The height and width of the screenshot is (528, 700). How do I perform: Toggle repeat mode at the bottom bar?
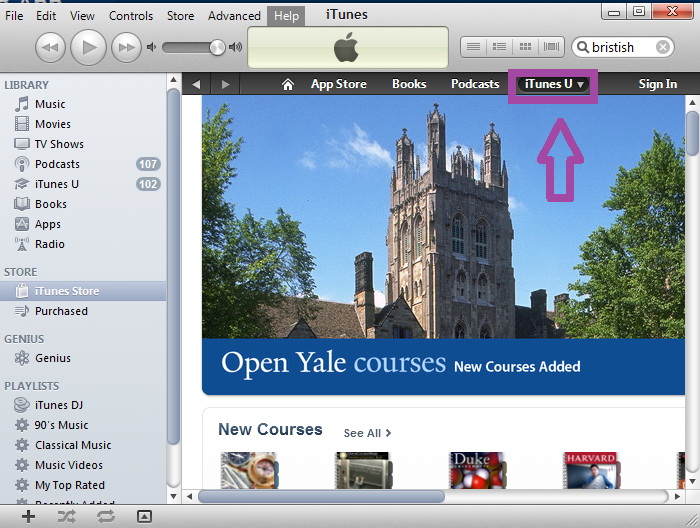(106, 516)
